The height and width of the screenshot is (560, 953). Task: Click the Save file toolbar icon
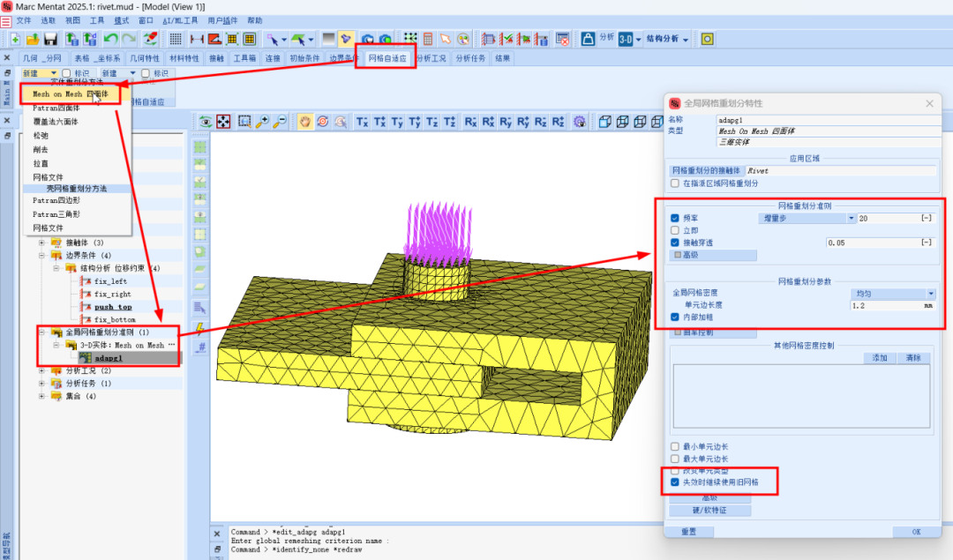(50, 39)
